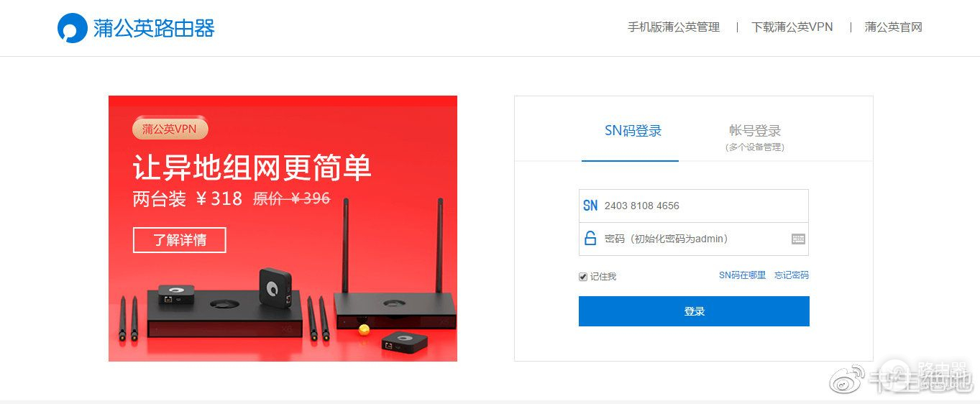Open the SN码在哪里 link
This screenshot has height=404, width=980.
(x=742, y=275)
